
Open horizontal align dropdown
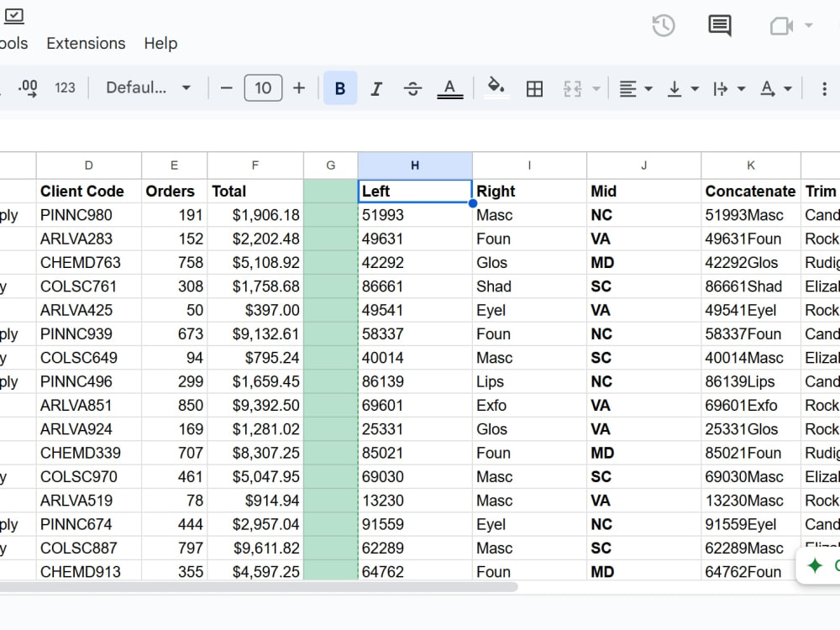(x=636, y=88)
